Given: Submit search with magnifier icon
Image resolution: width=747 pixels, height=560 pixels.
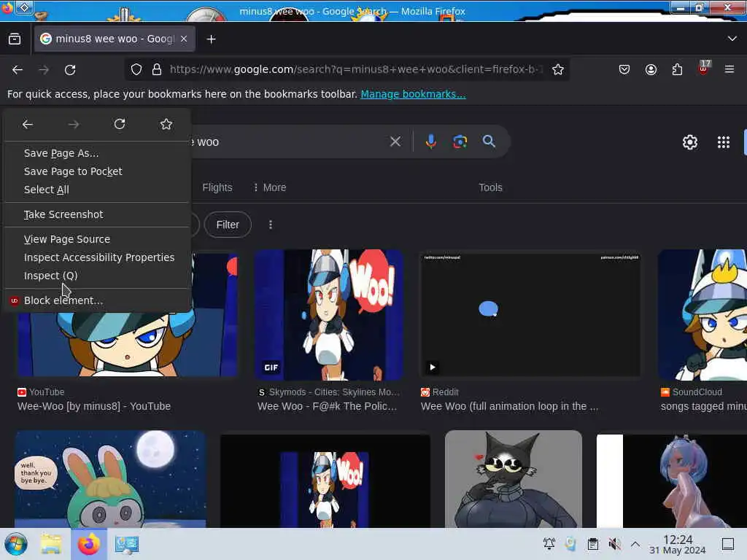Looking at the screenshot, I should coord(489,141).
